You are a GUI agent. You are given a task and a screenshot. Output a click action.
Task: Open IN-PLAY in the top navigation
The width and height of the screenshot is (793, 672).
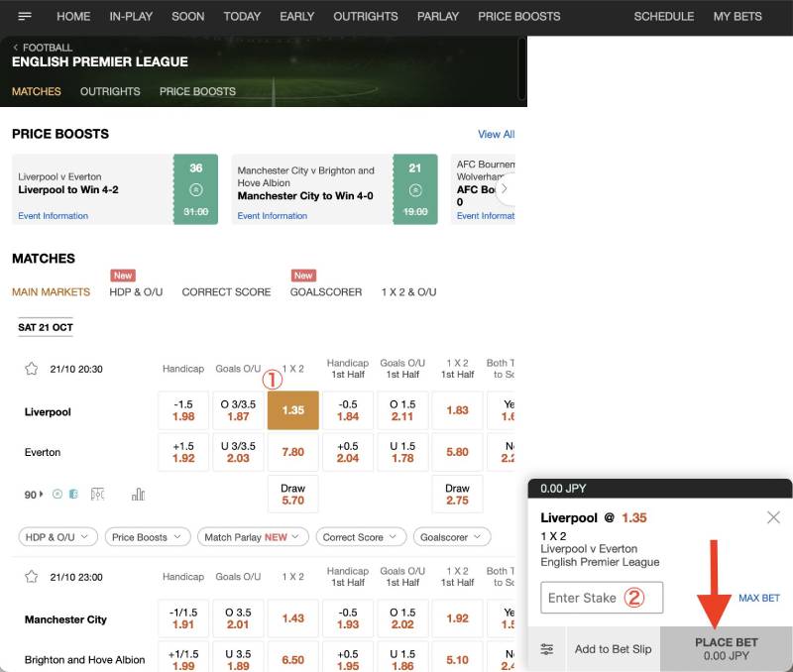[131, 17]
